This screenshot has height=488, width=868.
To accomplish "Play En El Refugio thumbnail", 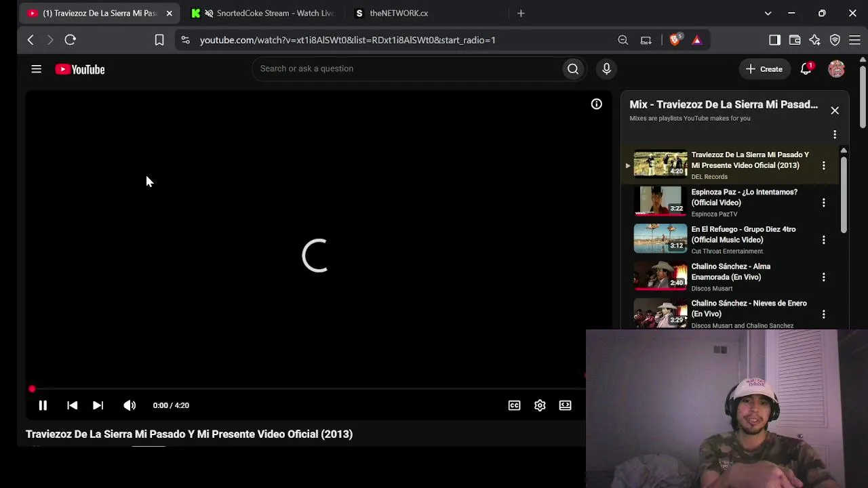I will point(660,239).
